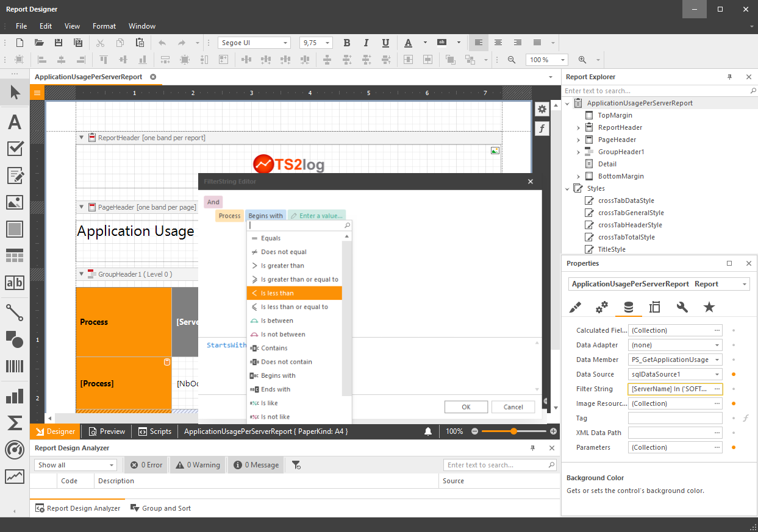758x532 pixels.
Task: Open the Data Source dropdown
Action: click(x=717, y=374)
